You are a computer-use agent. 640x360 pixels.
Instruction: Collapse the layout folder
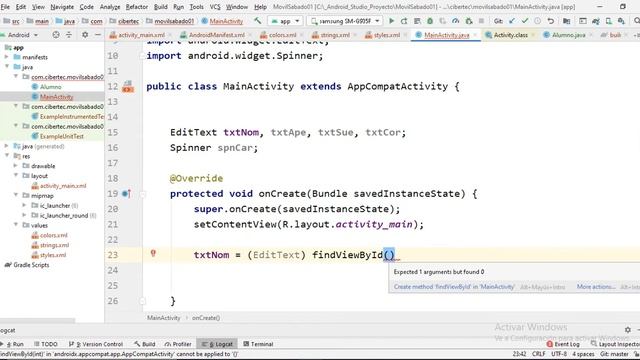pyautogui.click(x=16, y=176)
